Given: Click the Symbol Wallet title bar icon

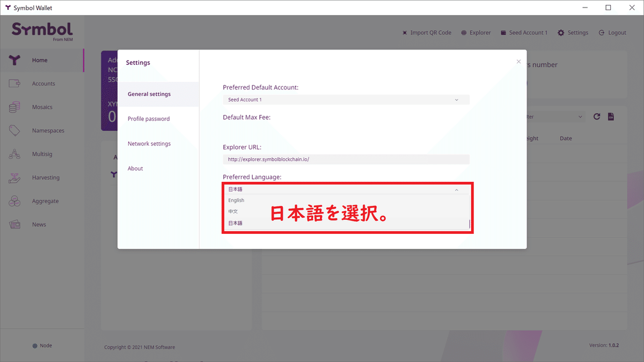Looking at the screenshot, I should tap(8, 8).
